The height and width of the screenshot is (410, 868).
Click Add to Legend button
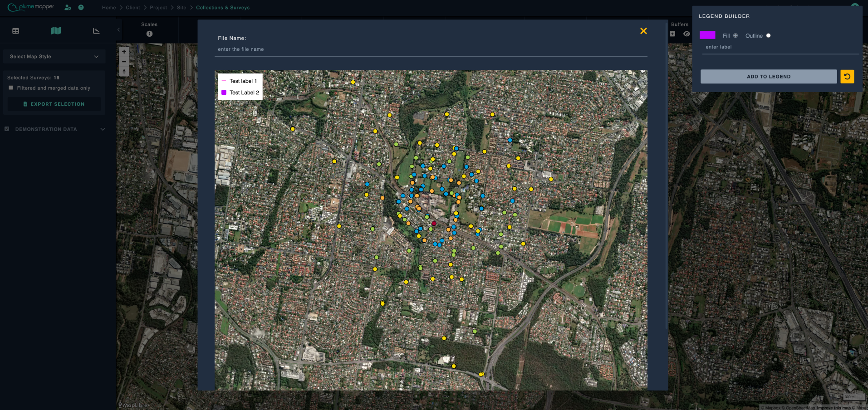click(769, 77)
